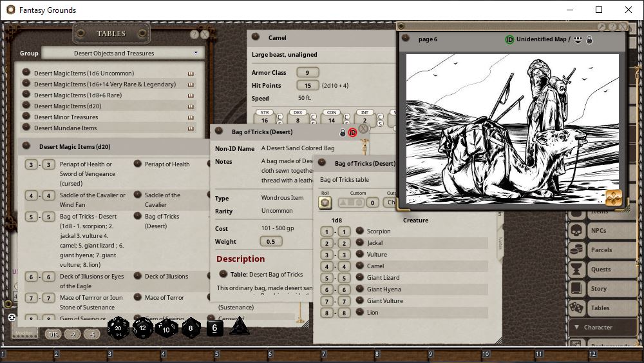
Task: Open the Giant Hyena link icon
Action: coord(360,289)
